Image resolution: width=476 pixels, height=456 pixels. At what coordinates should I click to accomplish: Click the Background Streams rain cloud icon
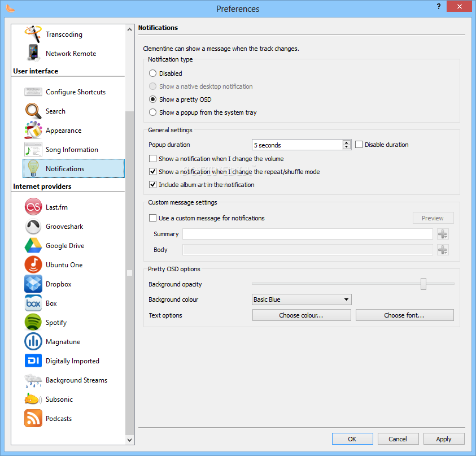click(33, 380)
